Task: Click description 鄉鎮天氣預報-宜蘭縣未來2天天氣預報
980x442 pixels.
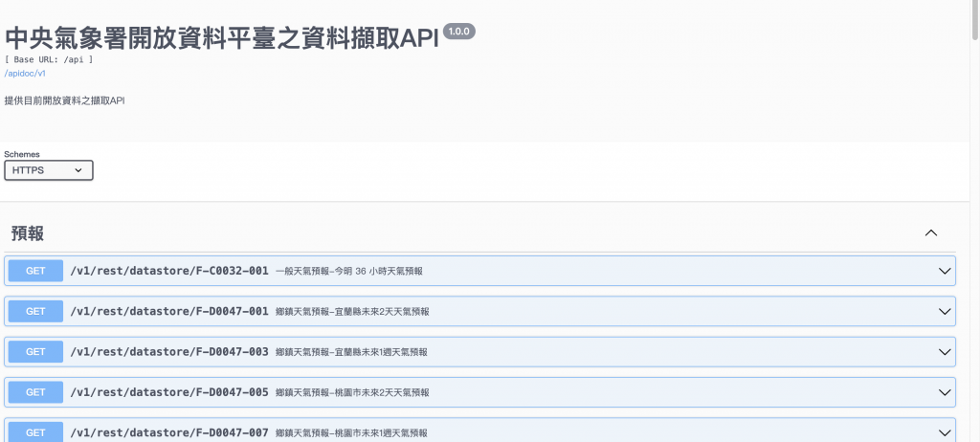Action: [x=352, y=312]
